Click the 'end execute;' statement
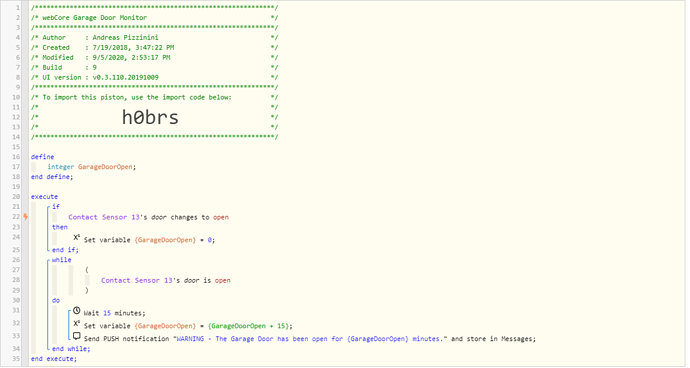Screen dimensions: 690x368 click(54, 359)
